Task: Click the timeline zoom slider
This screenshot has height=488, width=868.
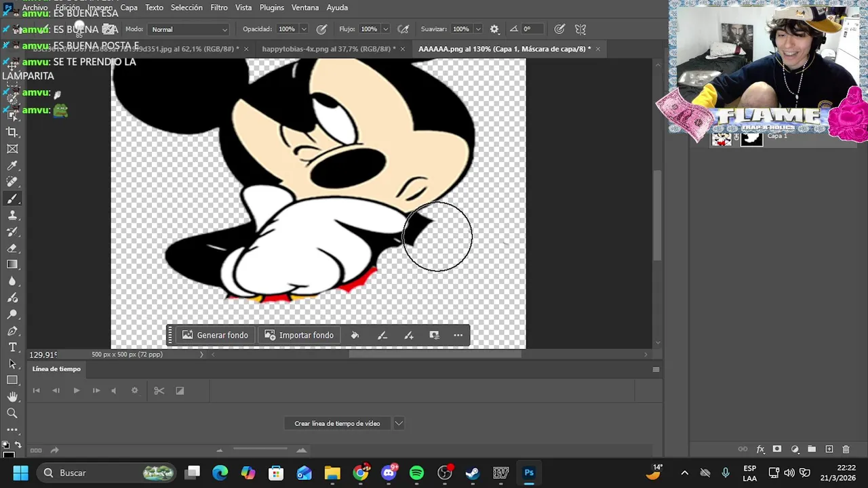Action: click(x=260, y=448)
